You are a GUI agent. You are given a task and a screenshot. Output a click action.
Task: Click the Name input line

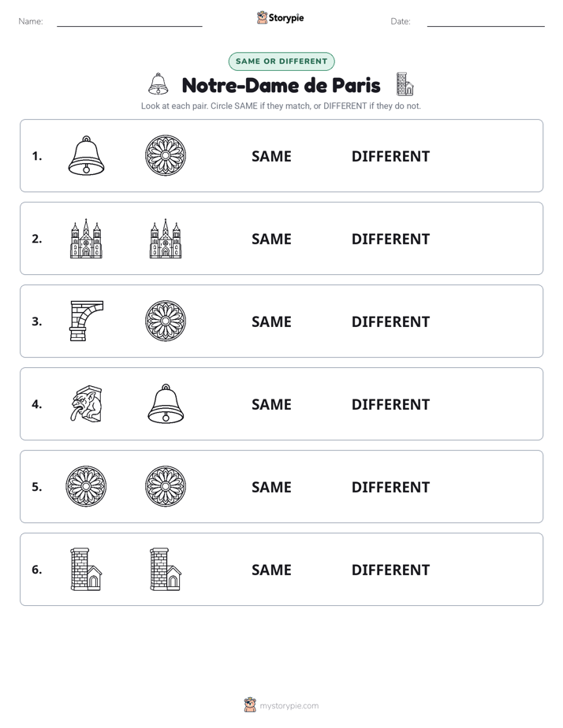(x=129, y=22)
